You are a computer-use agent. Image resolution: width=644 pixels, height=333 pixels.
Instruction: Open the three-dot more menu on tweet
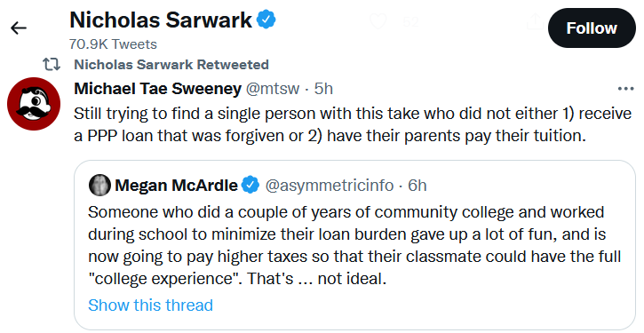[625, 89]
